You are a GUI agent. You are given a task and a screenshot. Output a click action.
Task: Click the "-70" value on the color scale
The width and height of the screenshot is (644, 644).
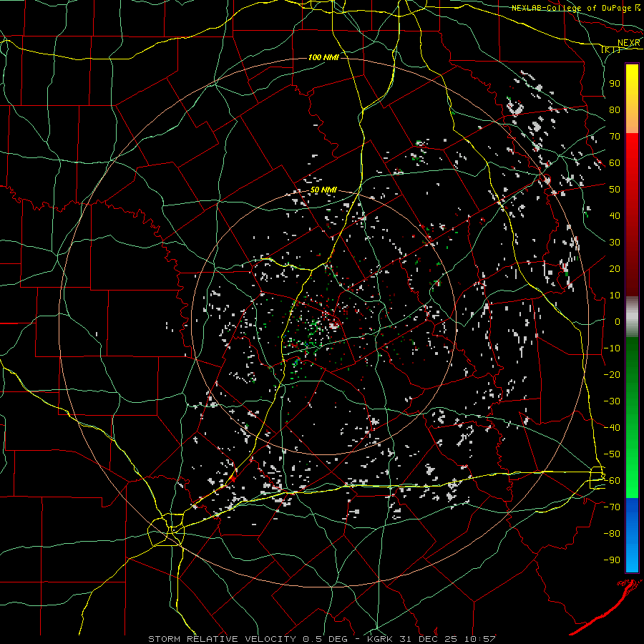[x=612, y=507]
